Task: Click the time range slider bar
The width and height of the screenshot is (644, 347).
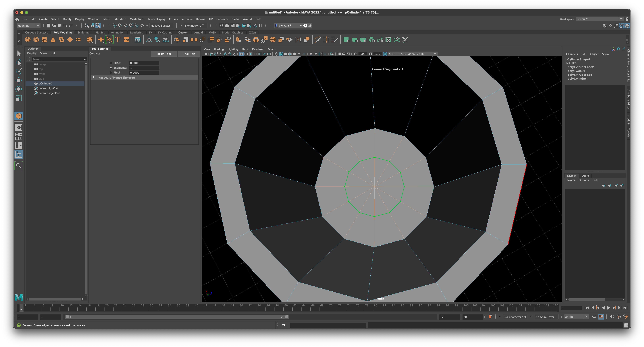Action: pyautogui.click(x=177, y=317)
